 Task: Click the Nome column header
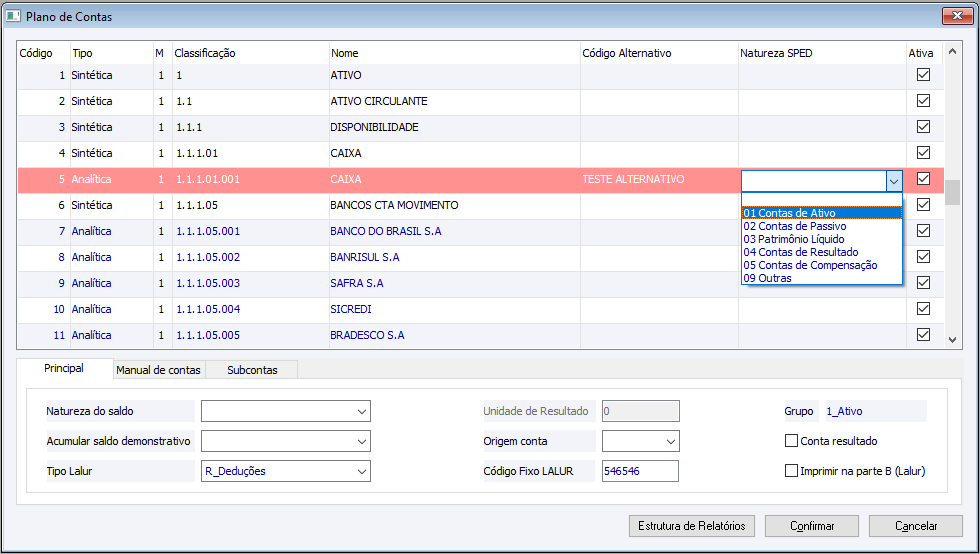point(454,53)
